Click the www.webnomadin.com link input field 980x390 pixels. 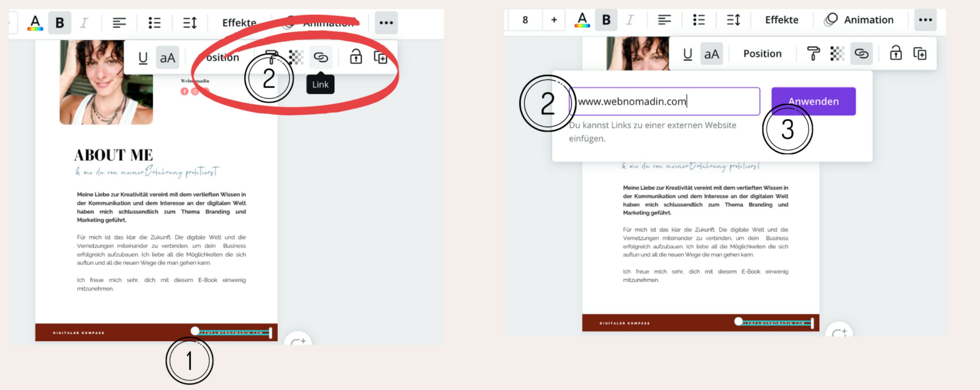click(x=664, y=102)
